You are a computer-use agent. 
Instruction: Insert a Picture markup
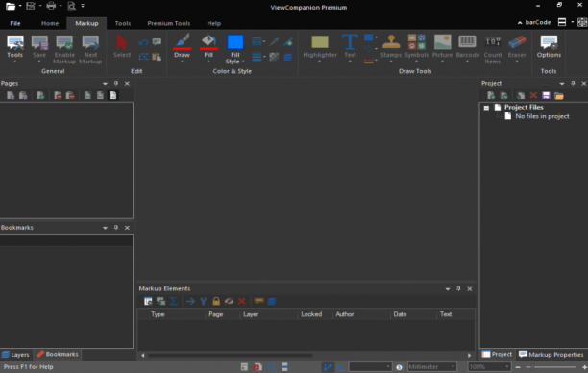442,48
